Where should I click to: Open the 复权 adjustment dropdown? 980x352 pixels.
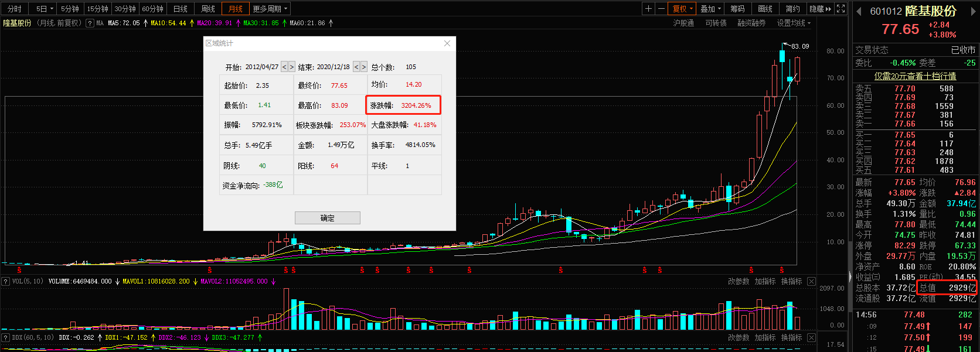[682, 9]
